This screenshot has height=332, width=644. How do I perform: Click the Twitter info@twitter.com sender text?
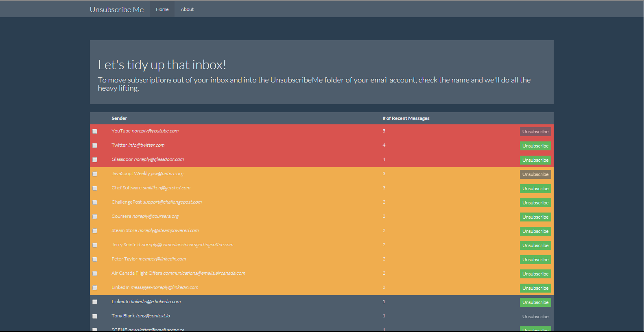pyautogui.click(x=138, y=145)
